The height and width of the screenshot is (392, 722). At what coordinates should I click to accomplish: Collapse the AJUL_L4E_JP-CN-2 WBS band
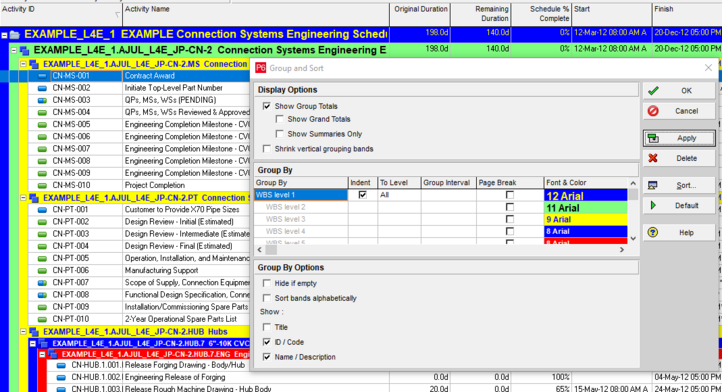click(x=14, y=50)
